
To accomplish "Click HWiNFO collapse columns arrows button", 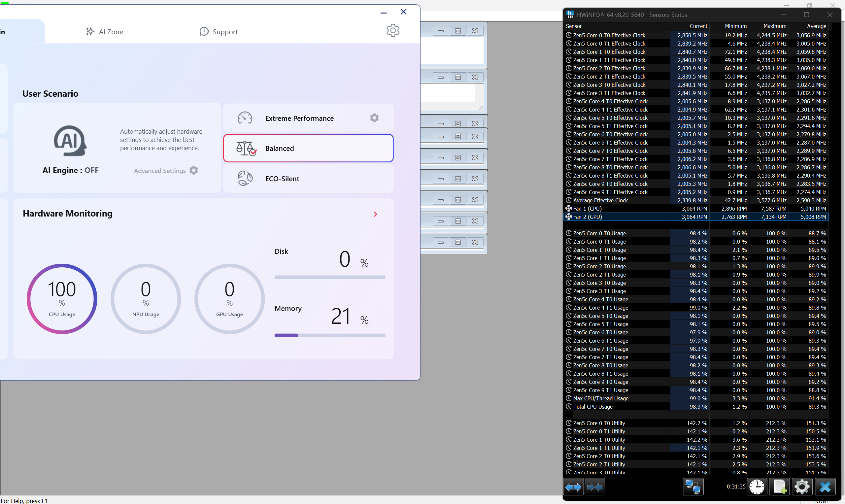I will 595,487.
